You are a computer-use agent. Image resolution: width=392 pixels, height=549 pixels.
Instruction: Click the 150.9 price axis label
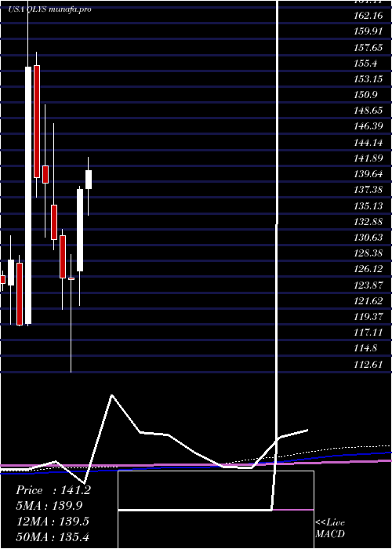(366, 95)
